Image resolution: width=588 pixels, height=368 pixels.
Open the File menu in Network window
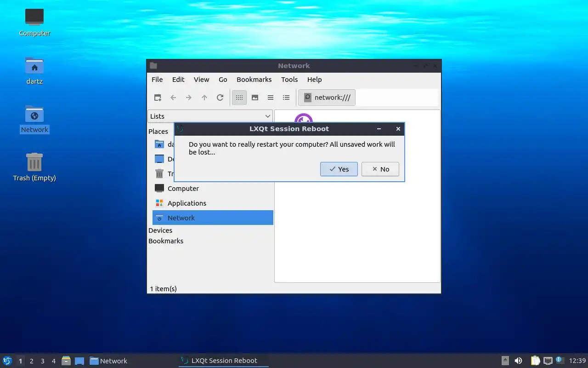[157, 80]
